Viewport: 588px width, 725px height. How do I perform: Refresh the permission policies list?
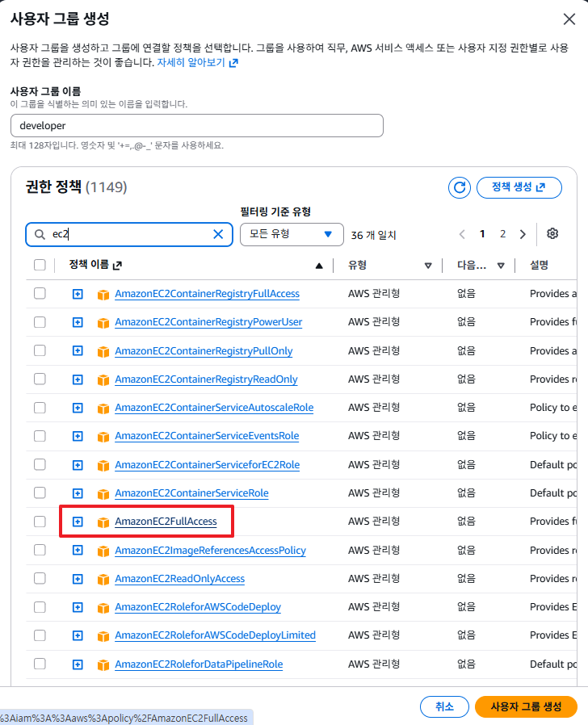point(460,188)
